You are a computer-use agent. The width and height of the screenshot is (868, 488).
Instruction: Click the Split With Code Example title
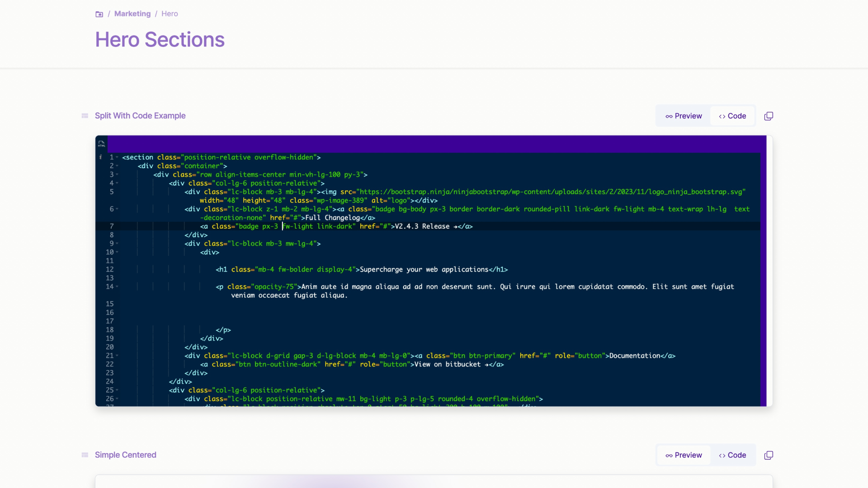tap(140, 116)
